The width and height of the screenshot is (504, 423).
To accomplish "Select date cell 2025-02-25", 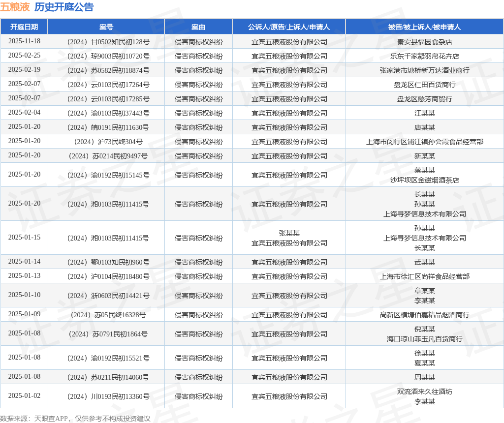I will (24, 55).
